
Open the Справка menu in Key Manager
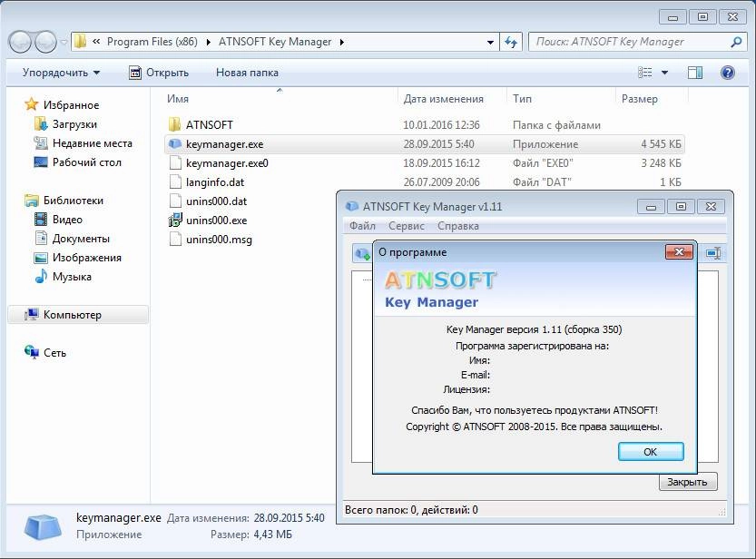pos(458,226)
